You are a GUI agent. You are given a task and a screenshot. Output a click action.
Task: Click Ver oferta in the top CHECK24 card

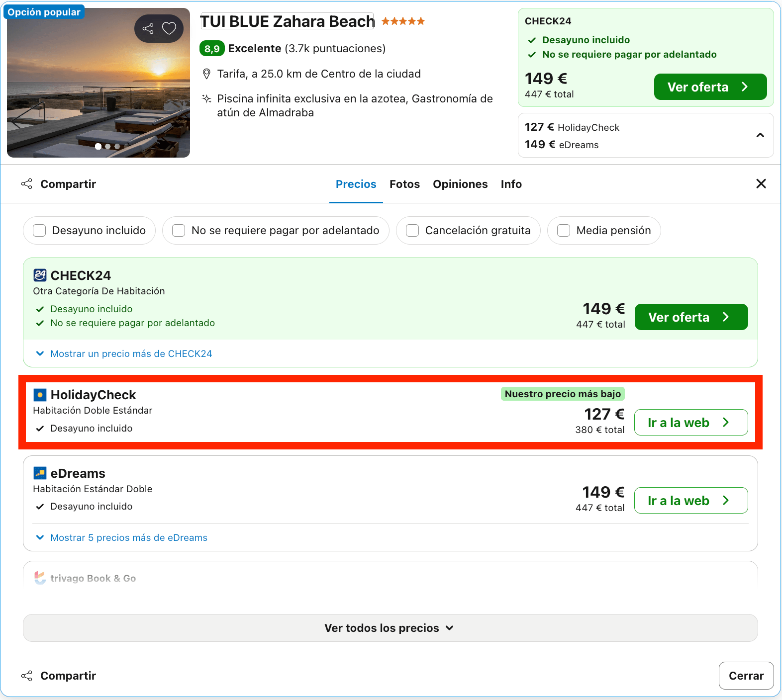(710, 87)
